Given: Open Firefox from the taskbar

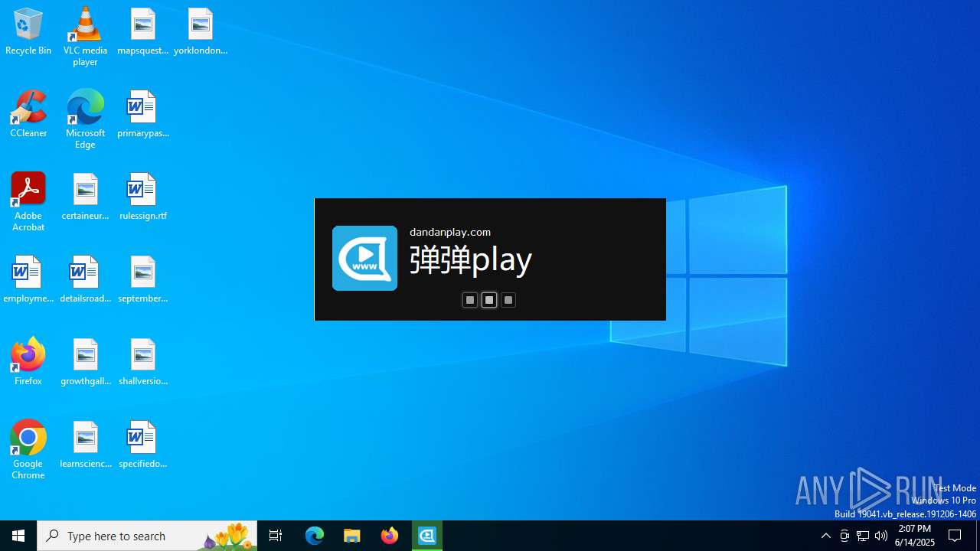Looking at the screenshot, I should [390, 536].
